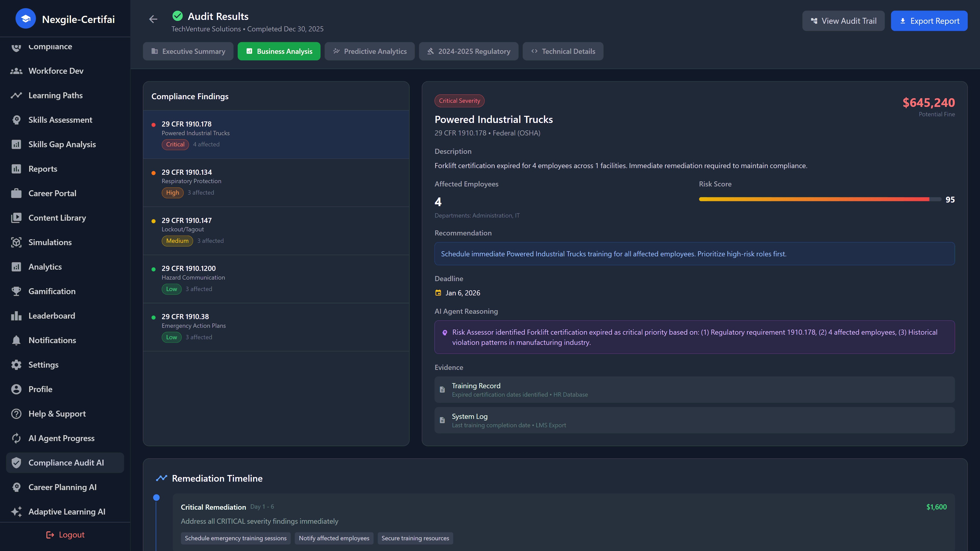Click the back arrow icon
Viewport: 980px width, 551px height.
tap(153, 19)
